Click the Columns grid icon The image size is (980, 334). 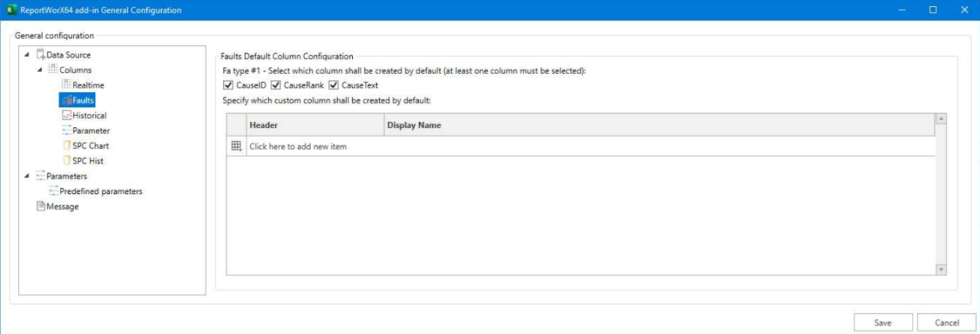[53, 70]
